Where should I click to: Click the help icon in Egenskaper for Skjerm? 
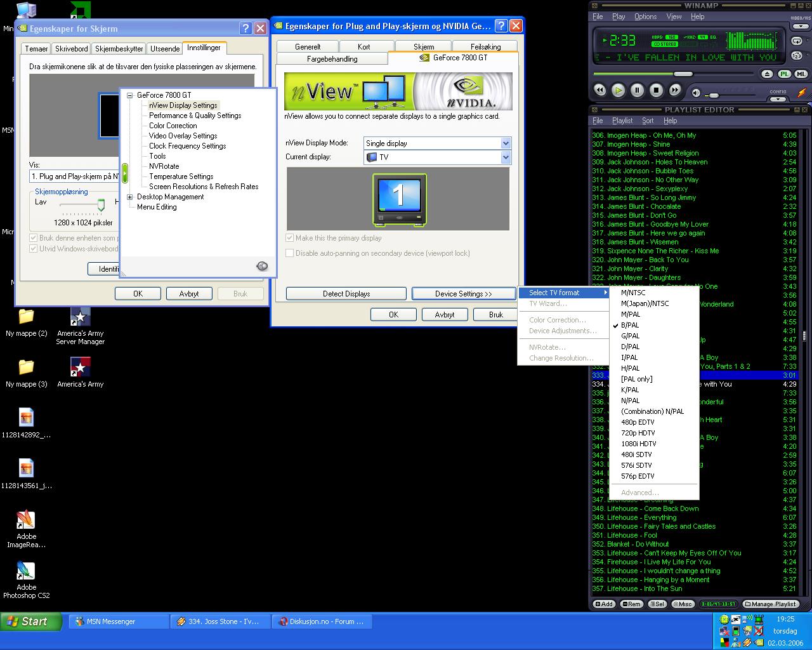tap(246, 28)
